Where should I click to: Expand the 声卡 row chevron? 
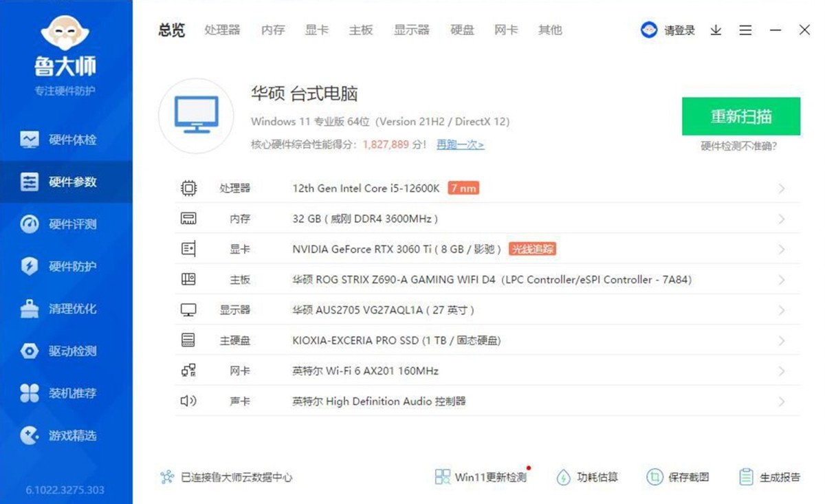click(x=782, y=401)
